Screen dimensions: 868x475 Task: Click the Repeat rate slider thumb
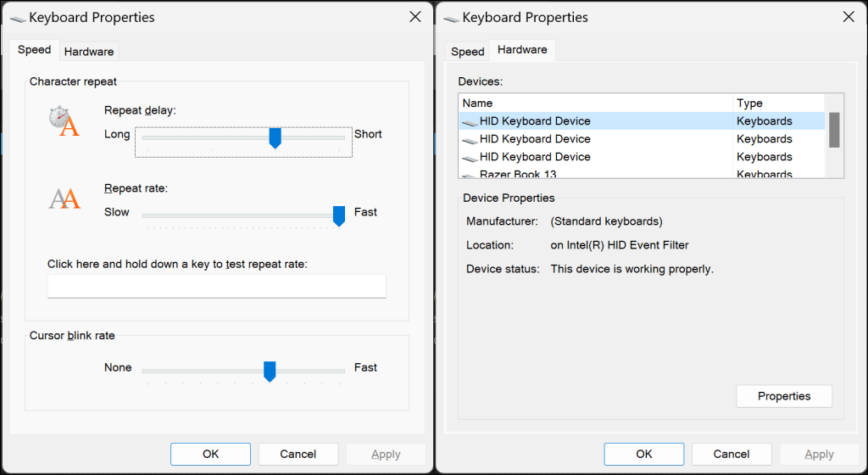339,215
